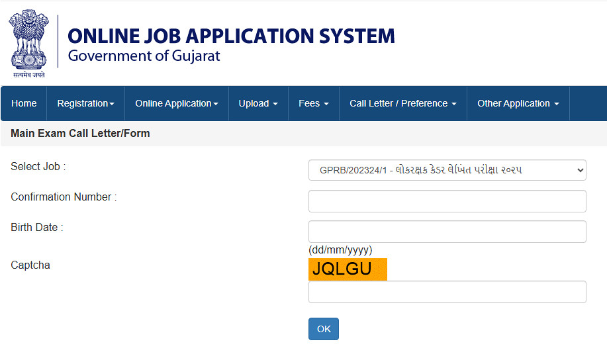Image resolution: width=607 pixels, height=364 pixels.
Task: Click the Government of India emblem logo
Action: tap(28, 44)
